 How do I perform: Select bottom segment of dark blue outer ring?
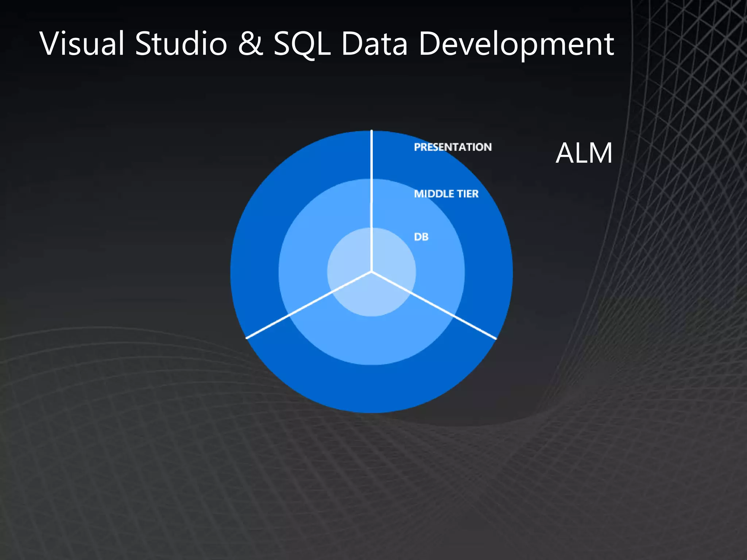point(371,389)
